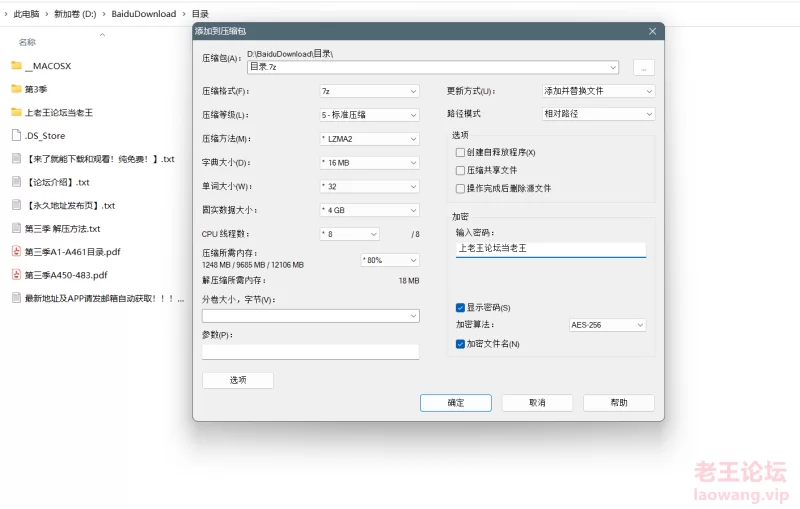800x509 pixels.
Task: Click the 第3季 folder icon
Action: point(17,89)
